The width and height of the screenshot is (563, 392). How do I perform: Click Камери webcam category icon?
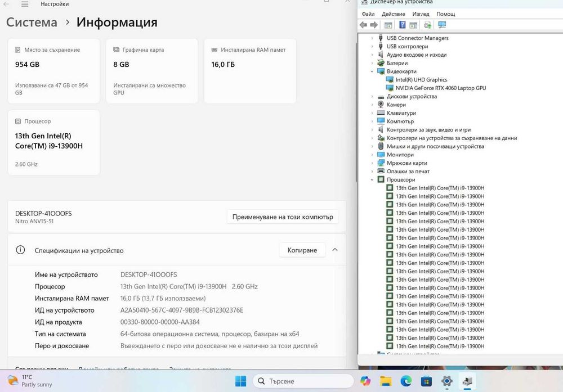381,105
